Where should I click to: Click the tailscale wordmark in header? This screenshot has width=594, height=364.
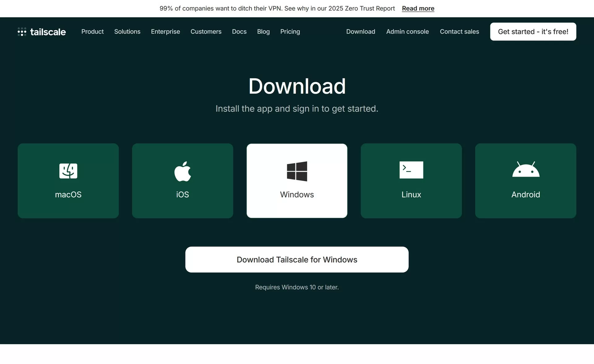pyautogui.click(x=48, y=32)
